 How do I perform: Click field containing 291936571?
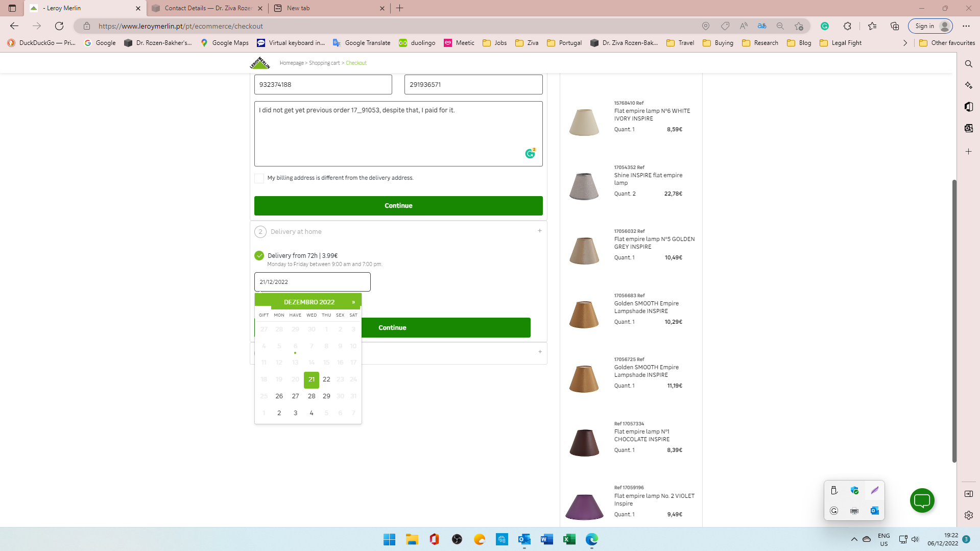click(473, 85)
